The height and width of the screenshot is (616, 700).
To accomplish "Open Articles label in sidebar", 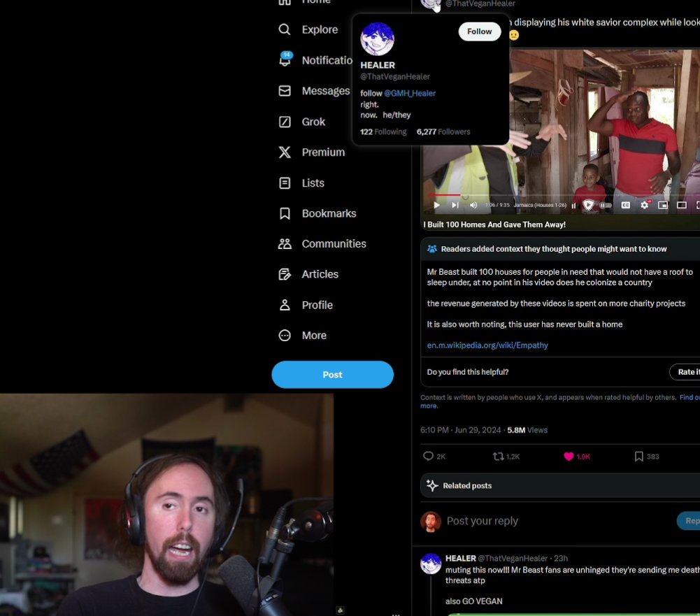I will click(320, 274).
